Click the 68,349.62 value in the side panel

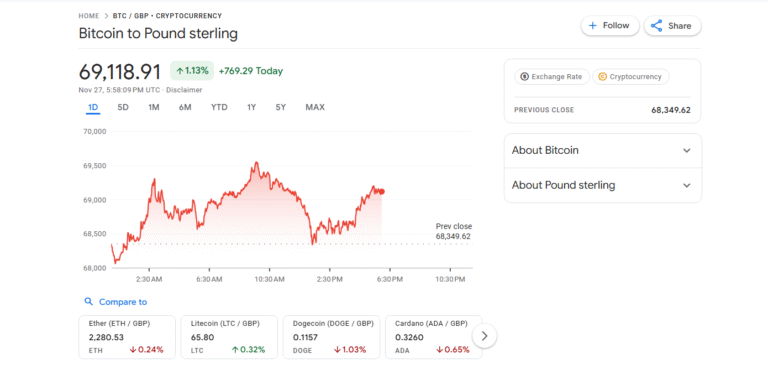(x=671, y=110)
